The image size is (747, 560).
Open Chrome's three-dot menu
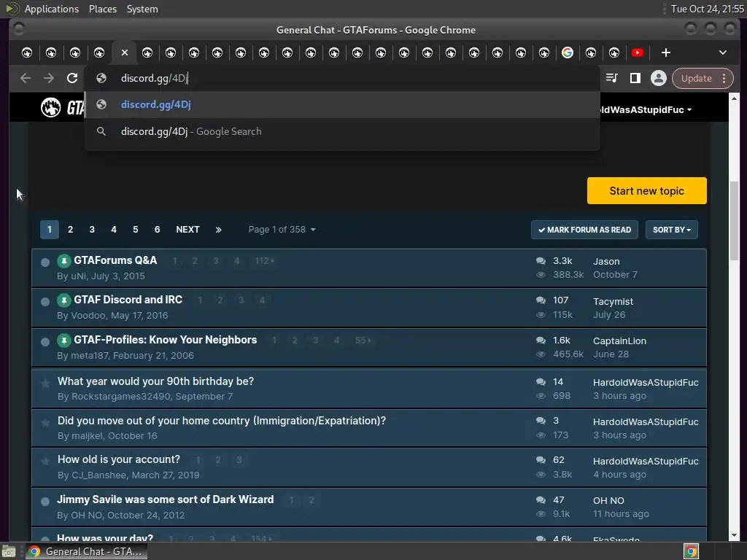pyautogui.click(x=724, y=78)
